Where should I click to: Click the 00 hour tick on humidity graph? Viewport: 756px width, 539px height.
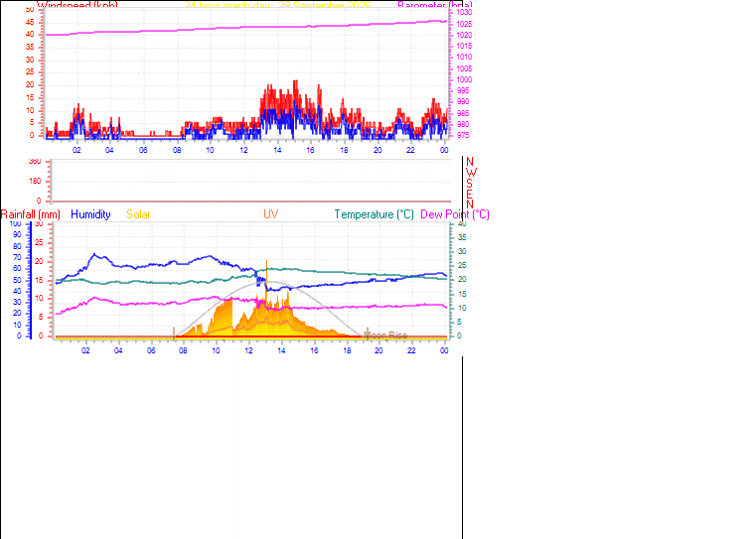444,350
